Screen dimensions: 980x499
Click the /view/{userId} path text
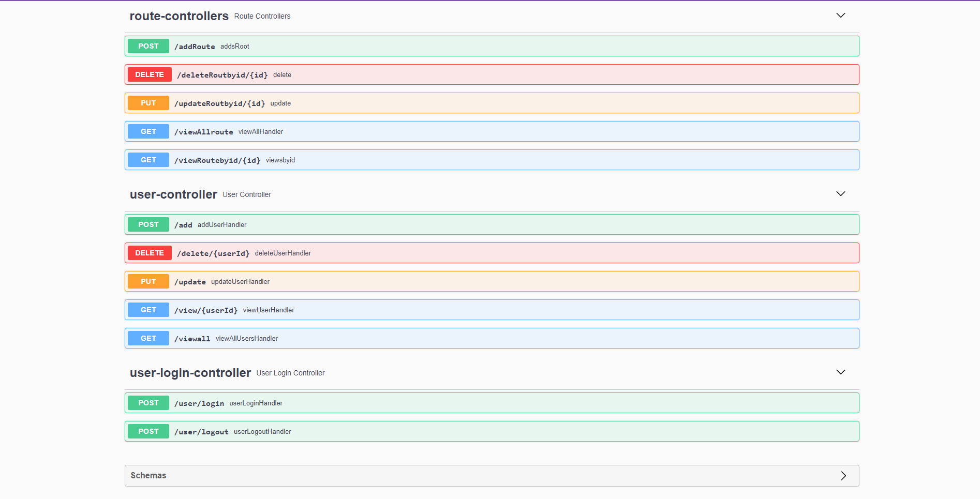[206, 310]
